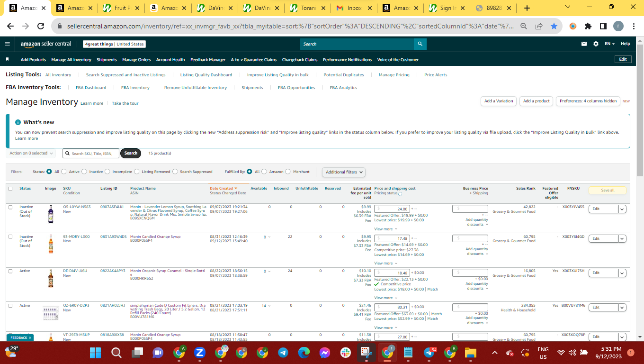Open a new browser tab
Viewport: 644px width, 364px height.
[527, 8]
